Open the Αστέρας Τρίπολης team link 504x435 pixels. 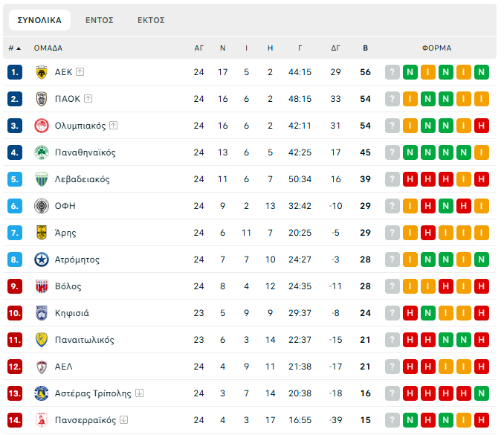click(x=93, y=393)
